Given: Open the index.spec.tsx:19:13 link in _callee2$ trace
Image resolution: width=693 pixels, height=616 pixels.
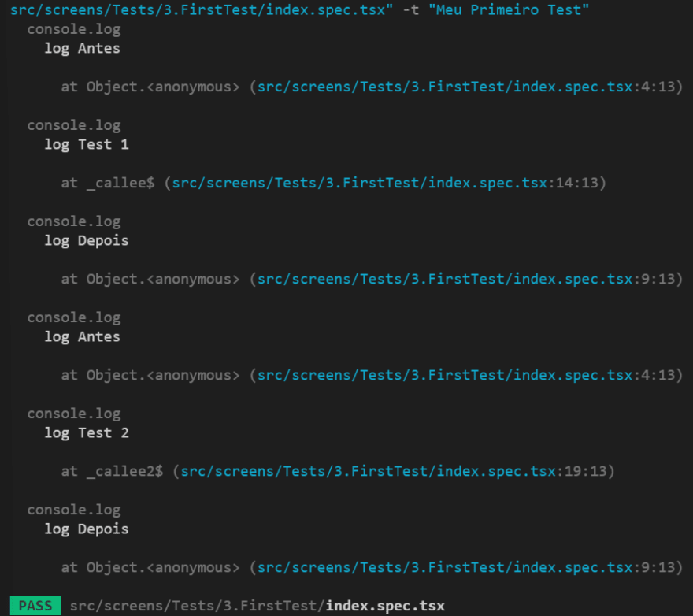Looking at the screenshot, I should click(393, 471).
